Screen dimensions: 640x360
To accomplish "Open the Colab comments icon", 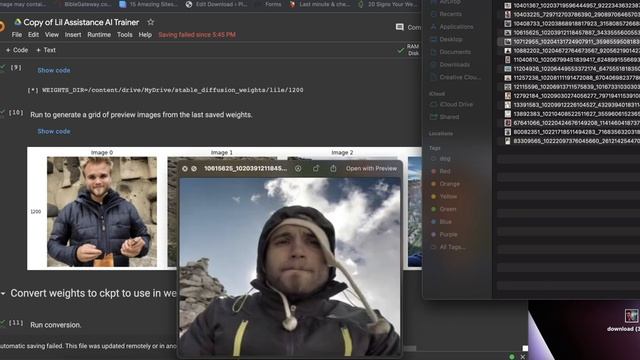I will [400, 27].
